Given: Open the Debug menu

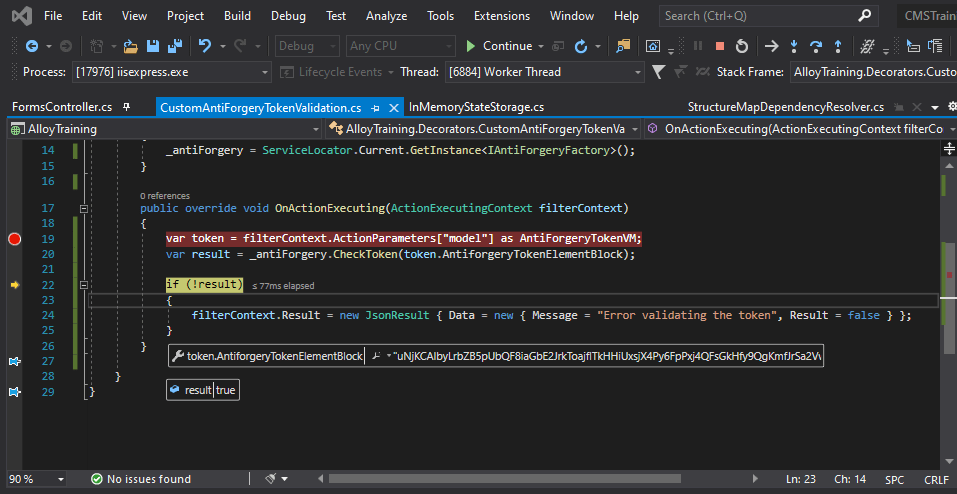Looking at the screenshot, I should 288,16.
